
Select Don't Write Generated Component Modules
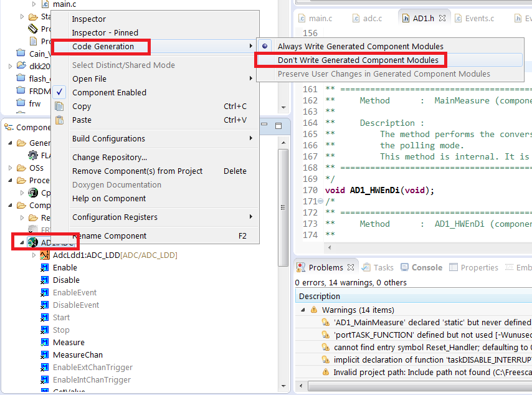tap(358, 60)
